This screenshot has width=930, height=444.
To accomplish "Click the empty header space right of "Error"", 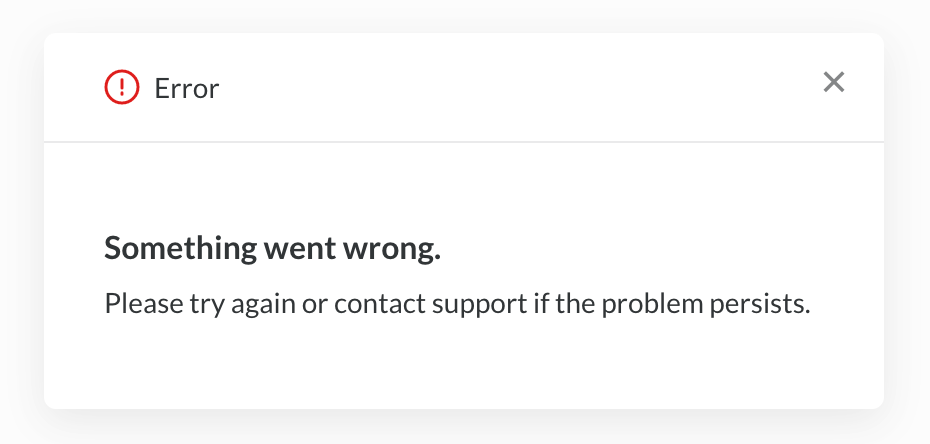I will (x=500, y=88).
